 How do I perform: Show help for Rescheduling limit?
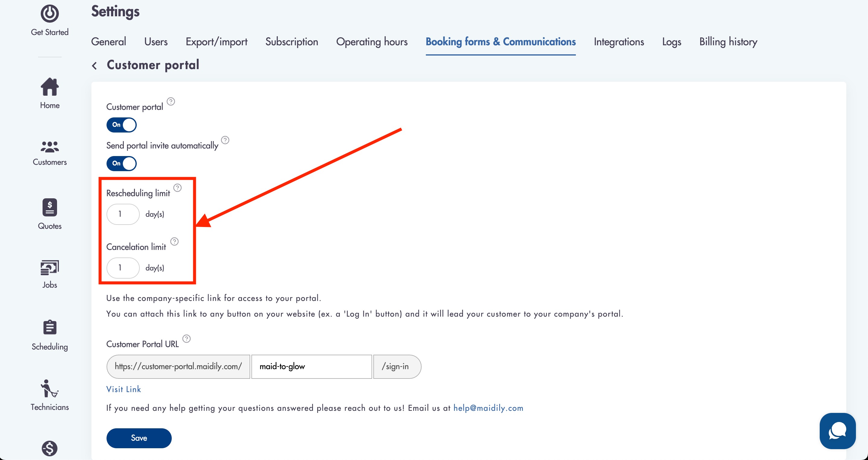[x=177, y=188]
